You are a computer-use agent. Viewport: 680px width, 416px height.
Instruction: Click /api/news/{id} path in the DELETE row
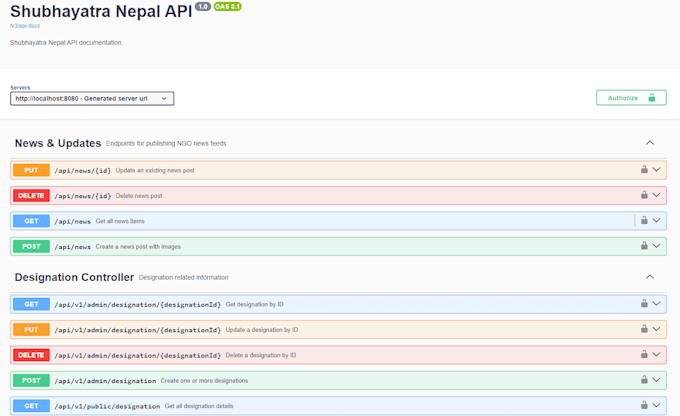click(x=82, y=196)
